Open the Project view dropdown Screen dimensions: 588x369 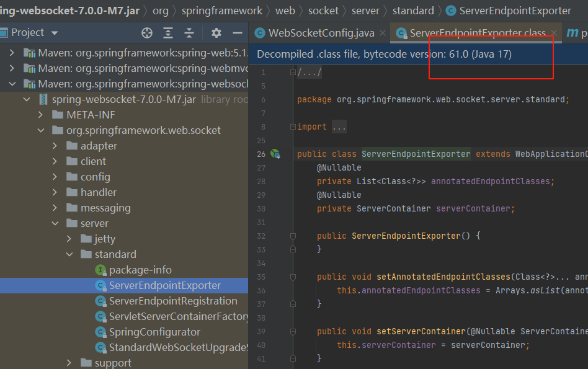(x=55, y=33)
